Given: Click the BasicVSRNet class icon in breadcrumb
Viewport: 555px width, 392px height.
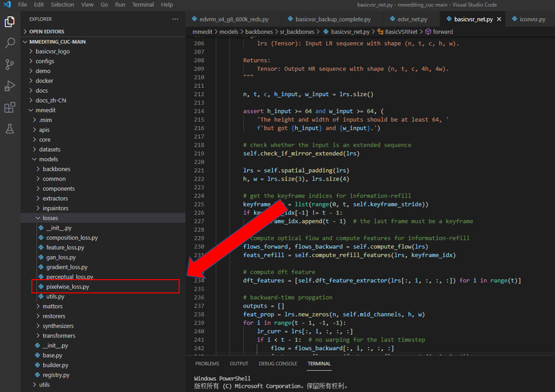Looking at the screenshot, I should pyautogui.click(x=380, y=32).
